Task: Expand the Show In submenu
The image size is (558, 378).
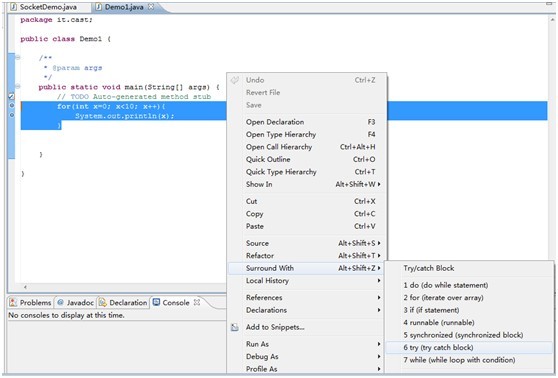Action: [307, 184]
